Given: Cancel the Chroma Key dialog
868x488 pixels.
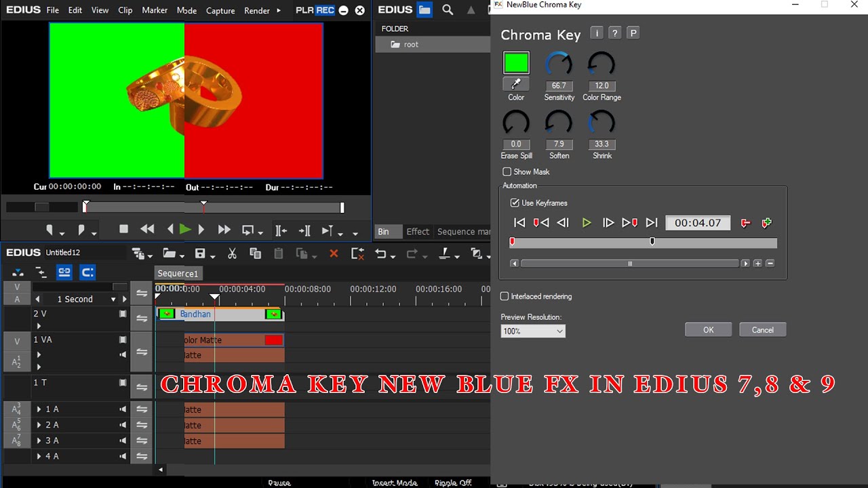Looking at the screenshot, I should (762, 330).
